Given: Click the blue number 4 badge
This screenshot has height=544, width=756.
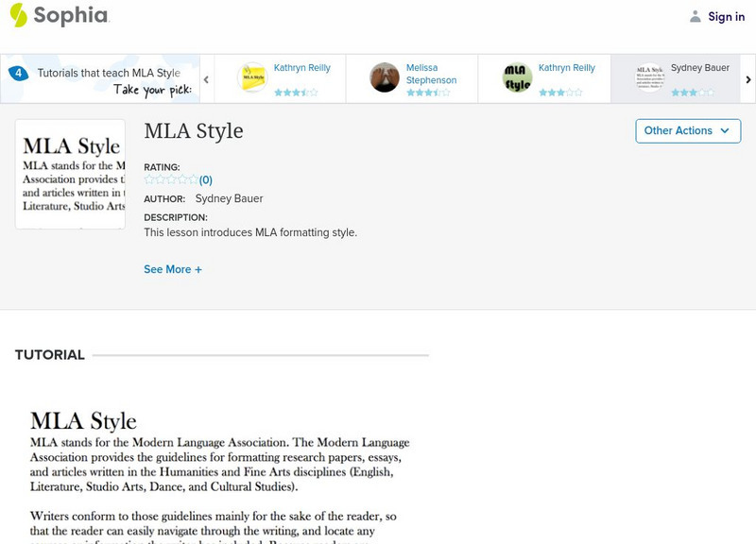Looking at the screenshot, I should [x=18, y=74].
